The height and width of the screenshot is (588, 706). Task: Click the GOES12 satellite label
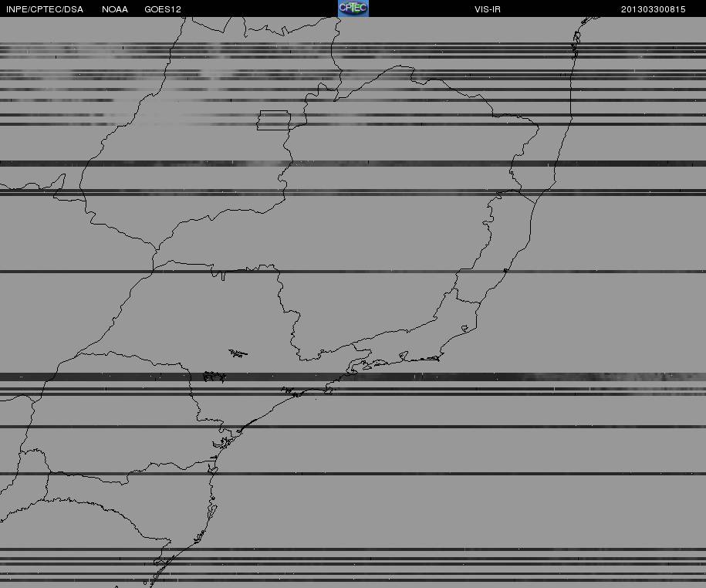pos(163,9)
